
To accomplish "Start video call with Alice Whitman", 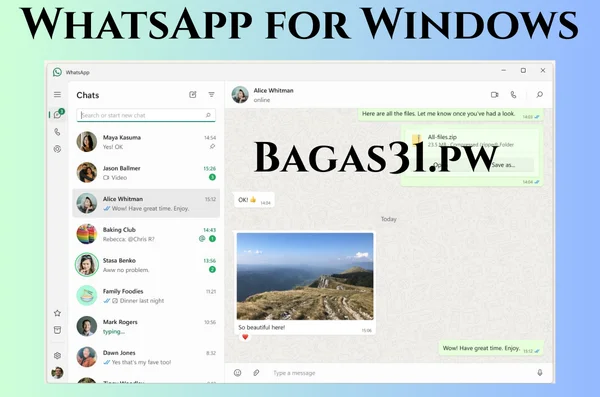I will 495,95.
